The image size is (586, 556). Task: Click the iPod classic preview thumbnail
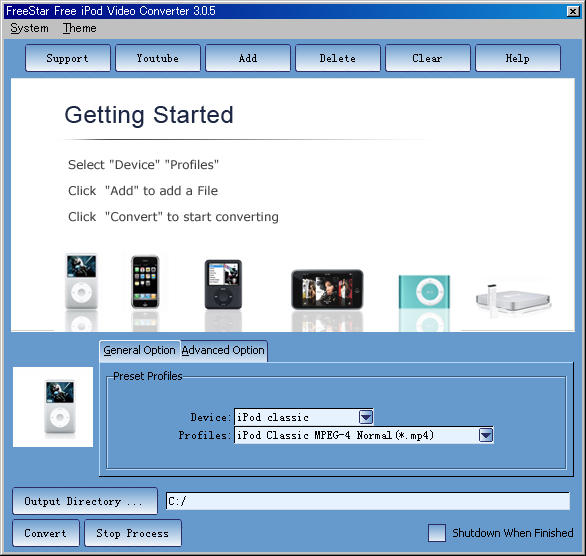pos(53,407)
